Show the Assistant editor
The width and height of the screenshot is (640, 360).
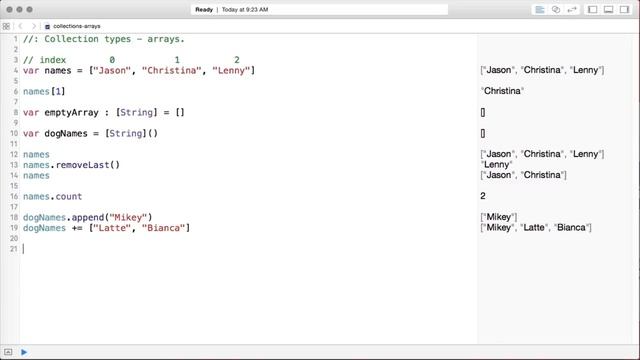pos(556,9)
